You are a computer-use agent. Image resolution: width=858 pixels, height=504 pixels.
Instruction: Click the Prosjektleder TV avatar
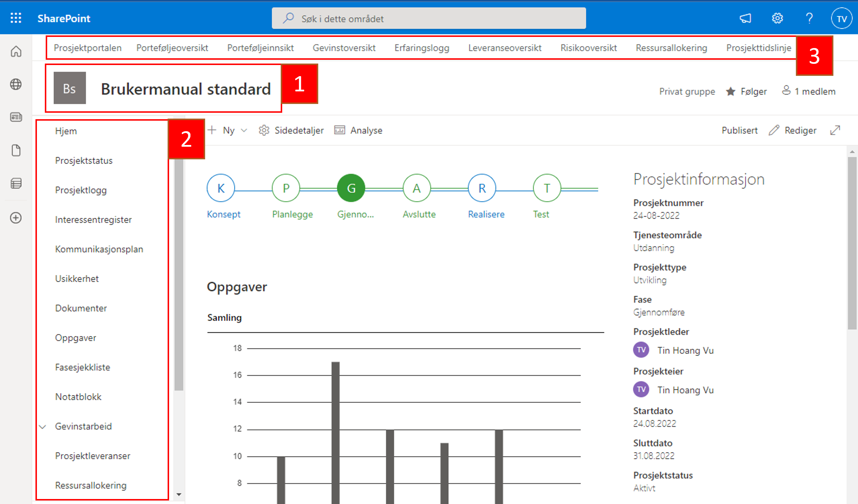(641, 350)
